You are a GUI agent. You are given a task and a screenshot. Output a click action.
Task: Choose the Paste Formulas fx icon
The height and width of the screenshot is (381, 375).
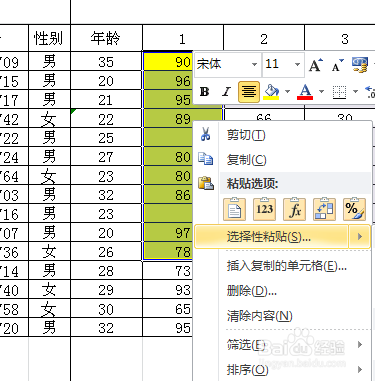(294, 209)
